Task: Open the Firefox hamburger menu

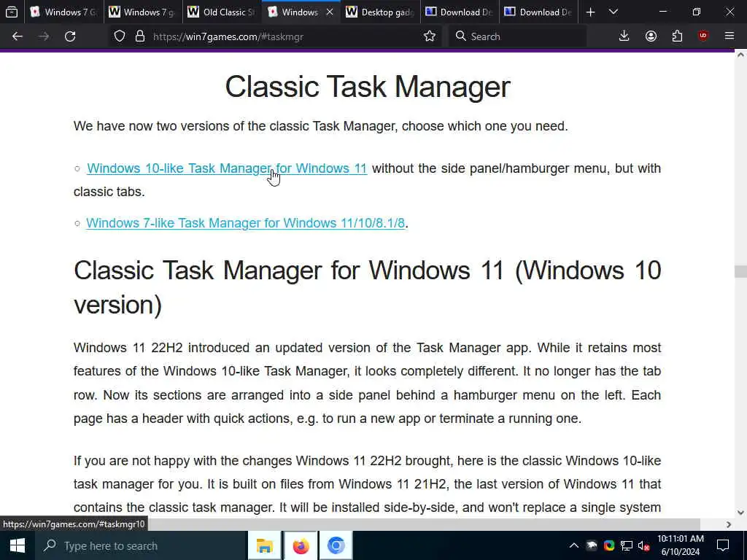Action: 729,36
